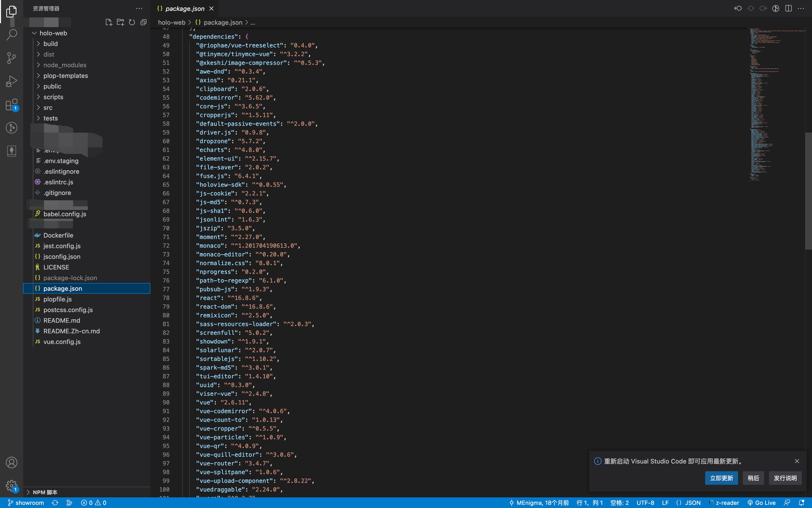812x508 pixels.
Task: Refresh the explorer file tree
Action: pyautogui.click(x=132, y=22)
